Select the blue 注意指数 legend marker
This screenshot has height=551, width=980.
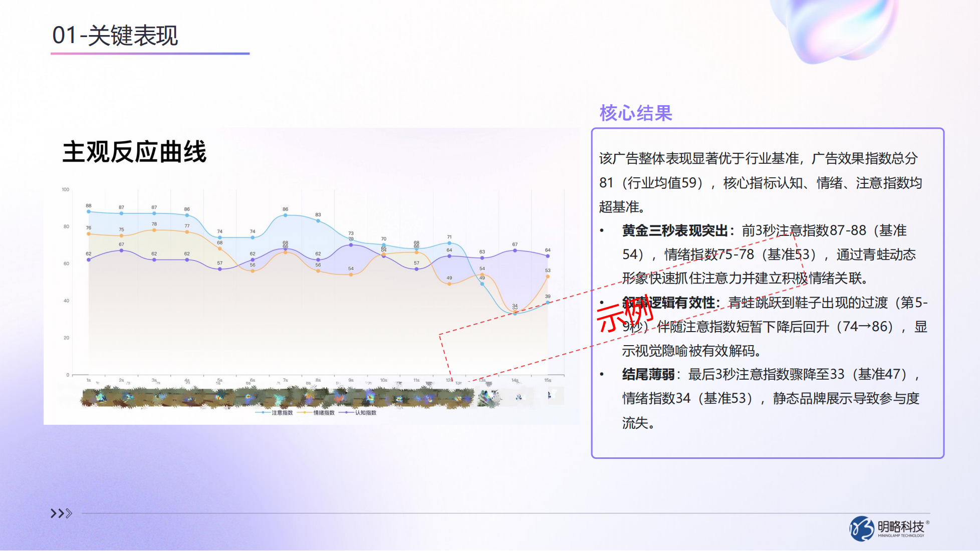coord(262,412)
